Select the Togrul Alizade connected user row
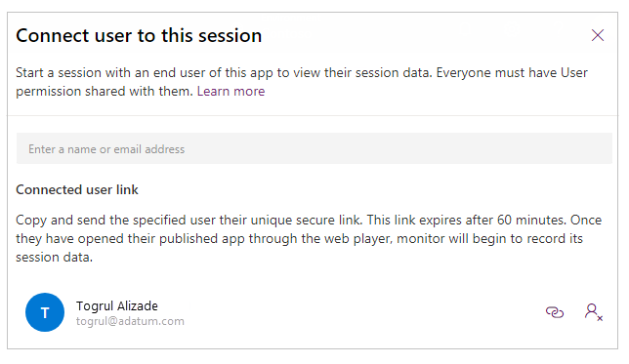The width and height of the screenshot is (629, 364). coord(314,312)
